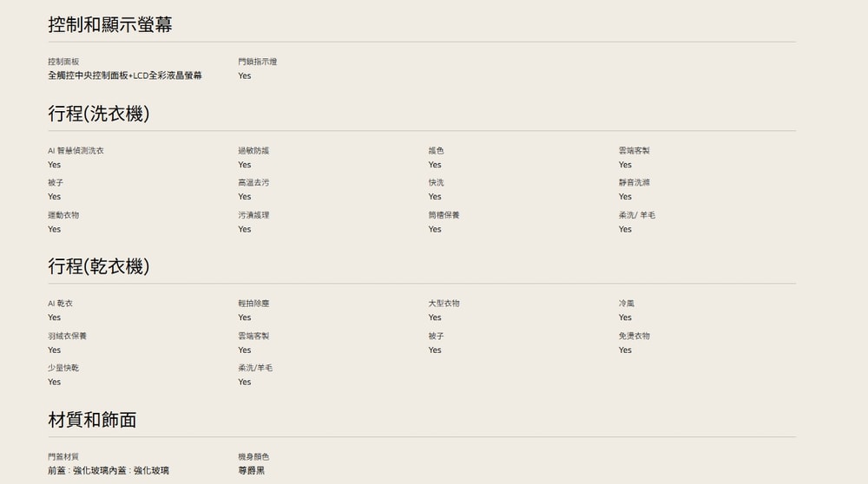Click the 過敏防護 washer program label
Image resolution: width=868 pixels, height=484 pixels.
pos(253,151)
